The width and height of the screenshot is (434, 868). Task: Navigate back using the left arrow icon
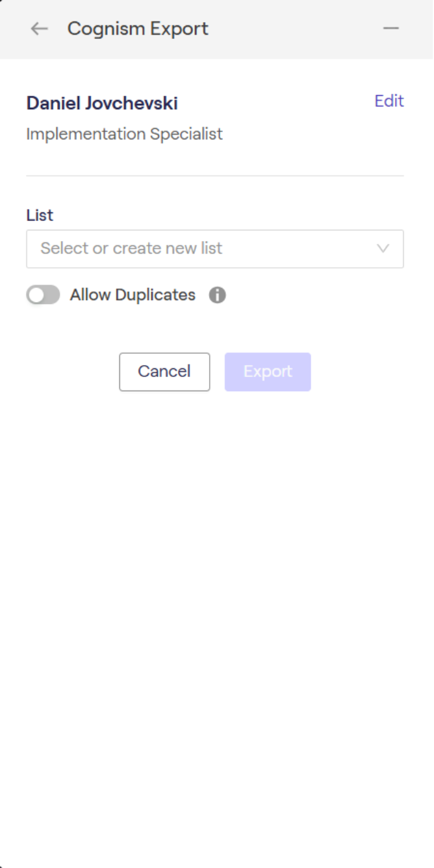coord(38,28)
